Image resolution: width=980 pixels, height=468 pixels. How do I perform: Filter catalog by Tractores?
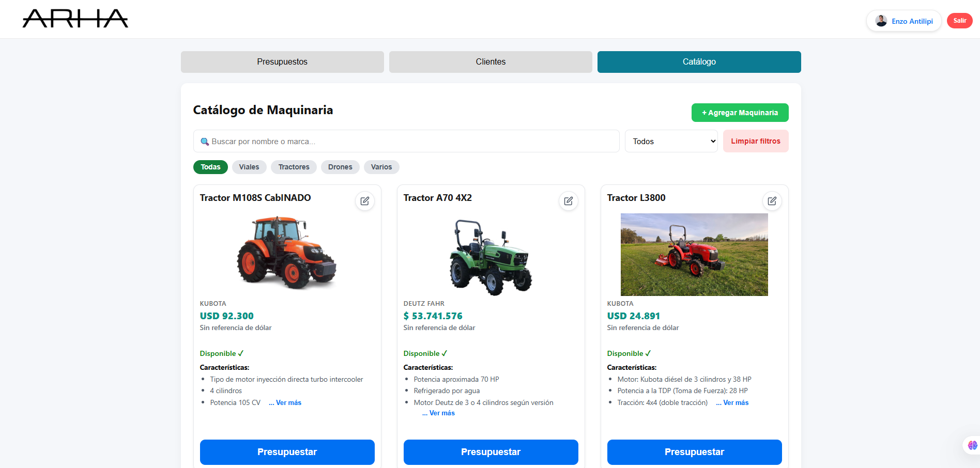[294, 167]
